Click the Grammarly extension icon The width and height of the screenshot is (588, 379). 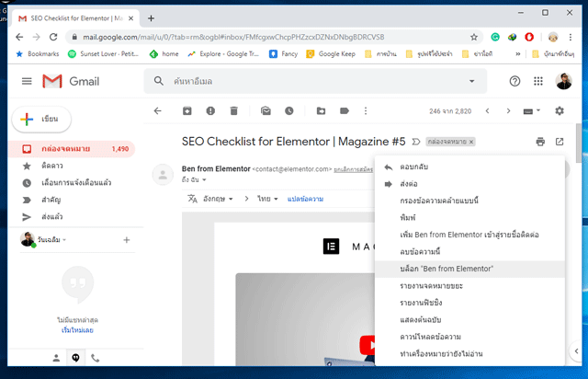click(x=495, y=37)
